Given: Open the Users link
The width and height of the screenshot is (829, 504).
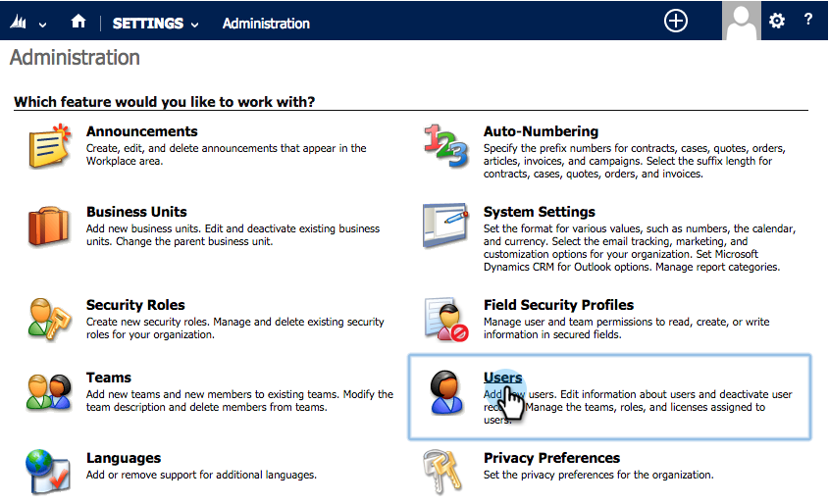Looking at the screenshot, I should (x=502, y=378).
